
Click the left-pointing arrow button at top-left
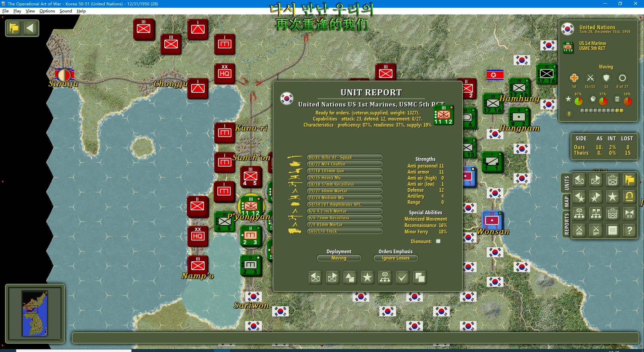point(30,28)
